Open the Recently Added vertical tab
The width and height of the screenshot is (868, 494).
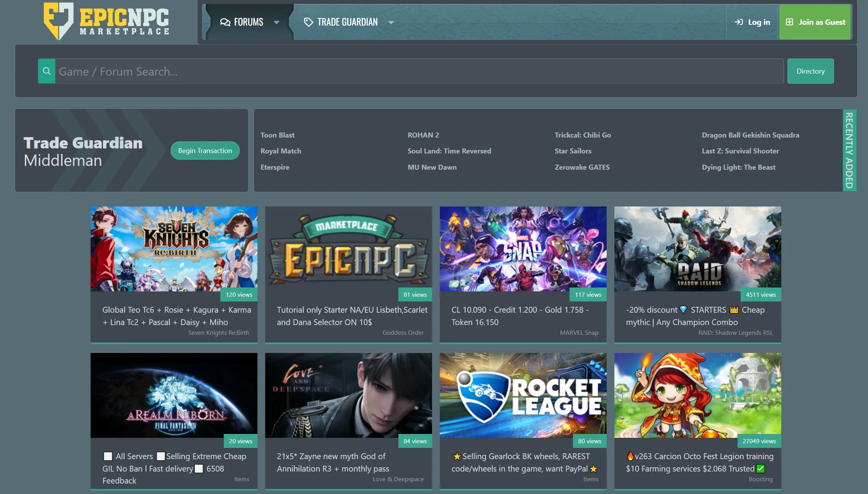point(849,150)
